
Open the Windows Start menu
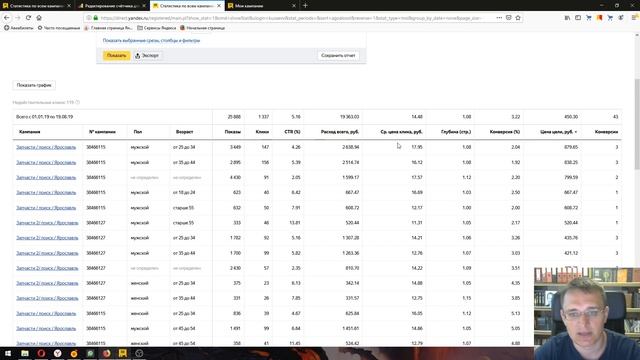8,353
